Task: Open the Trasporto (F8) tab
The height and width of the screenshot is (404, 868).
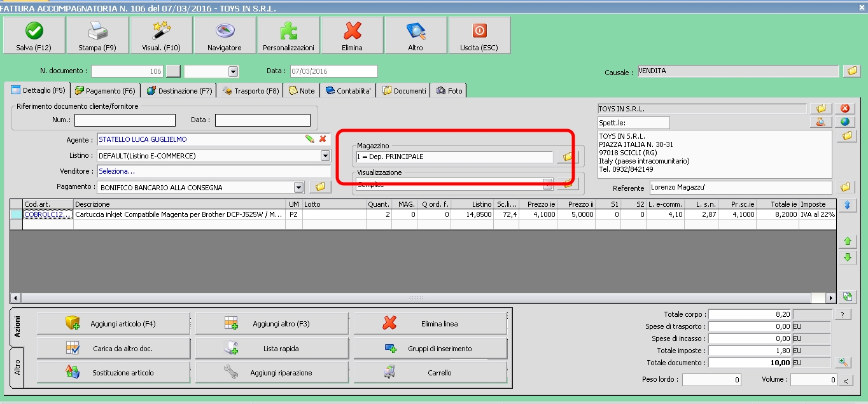Action: click(251, 91)
